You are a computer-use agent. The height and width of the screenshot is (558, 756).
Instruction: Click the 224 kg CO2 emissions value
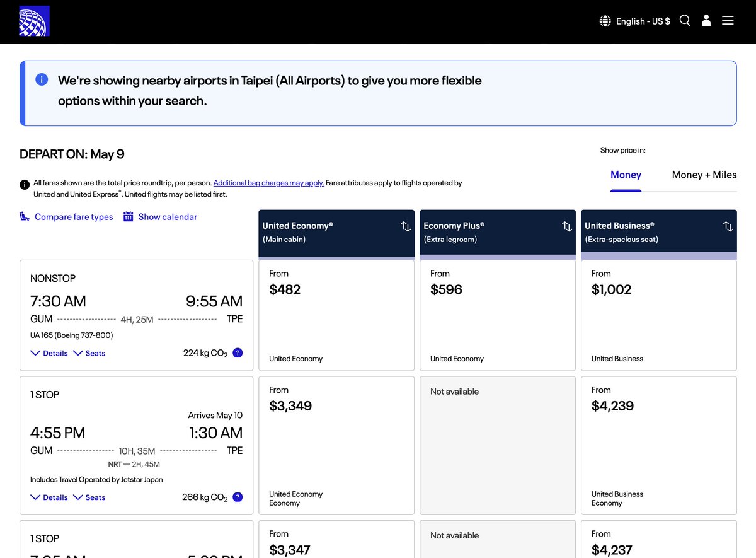coord(205,353)
